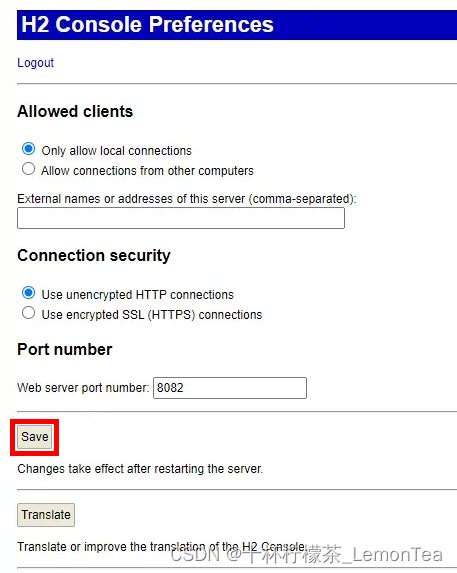
Task: Click the 'External names or addresses of this server' label
Action: 187,199
